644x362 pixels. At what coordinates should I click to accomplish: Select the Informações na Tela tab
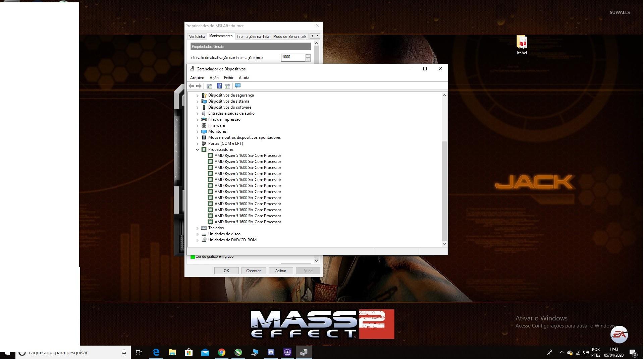click(x=253, y=37)
